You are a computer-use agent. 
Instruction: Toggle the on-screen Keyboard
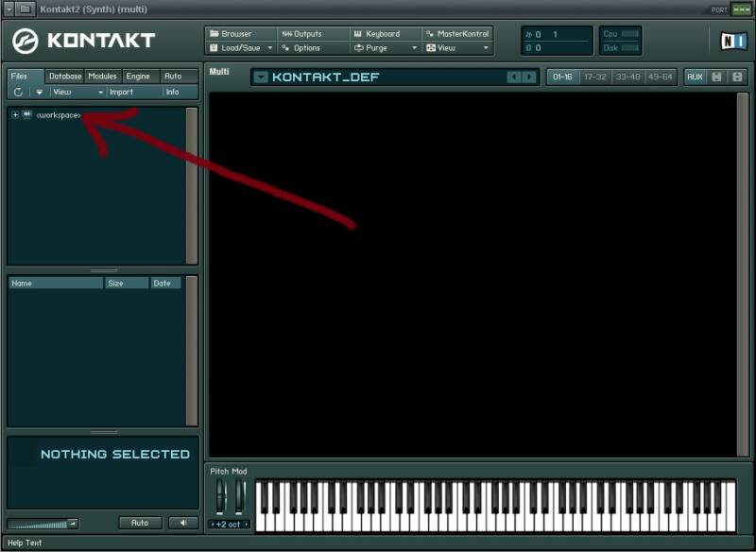pyautogui.click(x=386, y=34)
